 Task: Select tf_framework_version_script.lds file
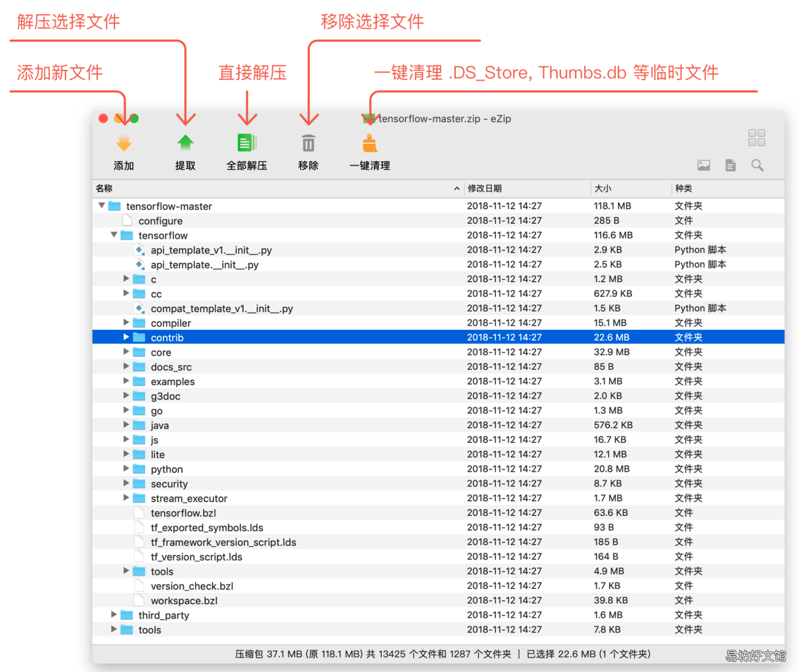tap(439, 542)
